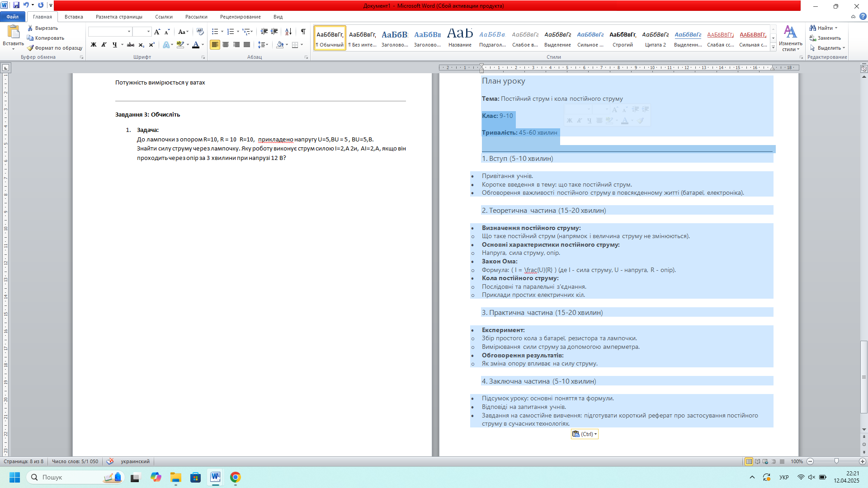The width and height of the screenshot is (868, 488).
Task: Apply bulleted list icon
Action: pyautogui.click(x=215, y=32)
